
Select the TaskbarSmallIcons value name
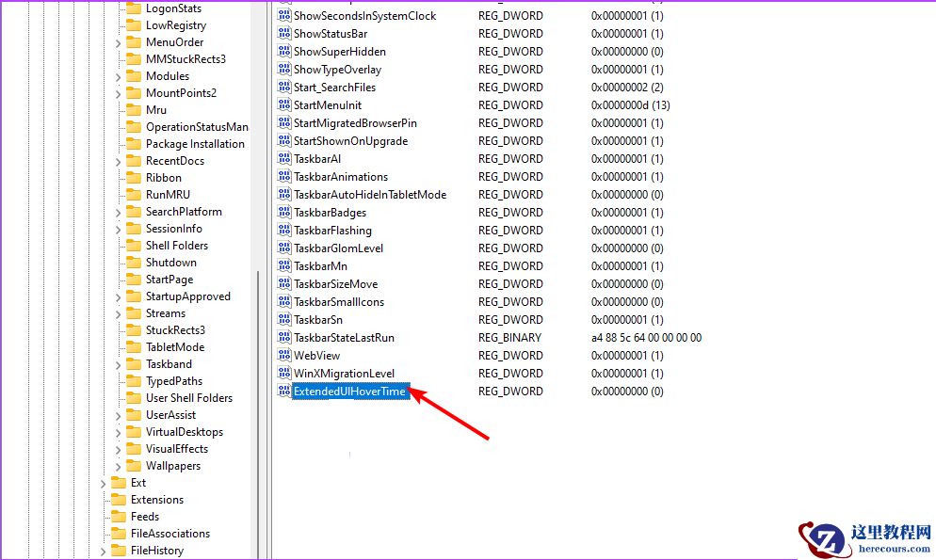339,302
